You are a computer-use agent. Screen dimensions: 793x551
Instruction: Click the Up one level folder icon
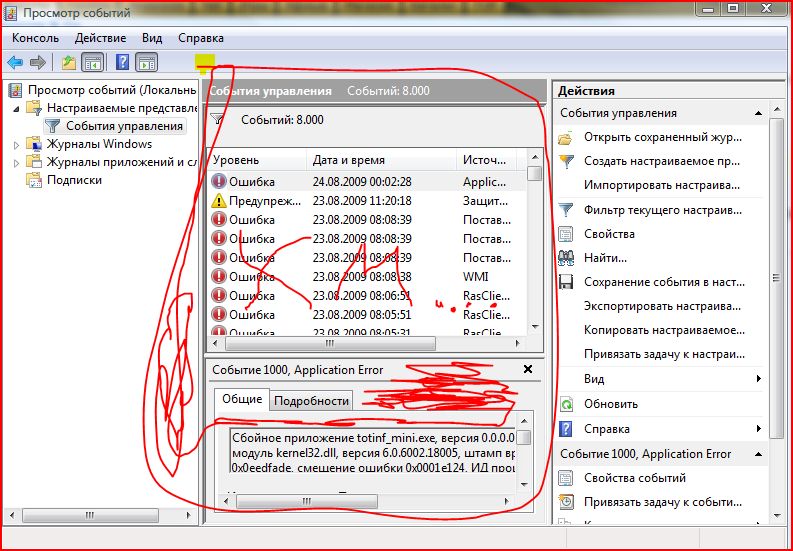68,63
